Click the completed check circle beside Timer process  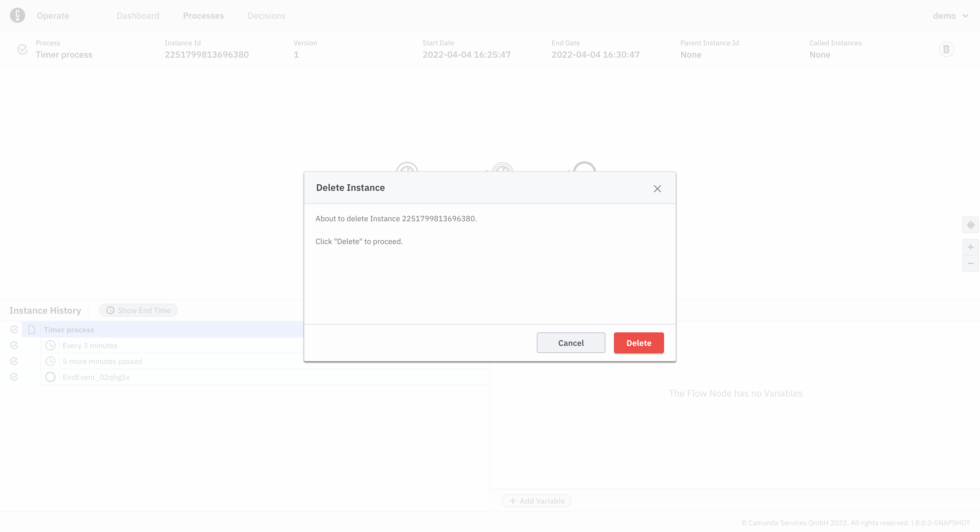point(14,329)
